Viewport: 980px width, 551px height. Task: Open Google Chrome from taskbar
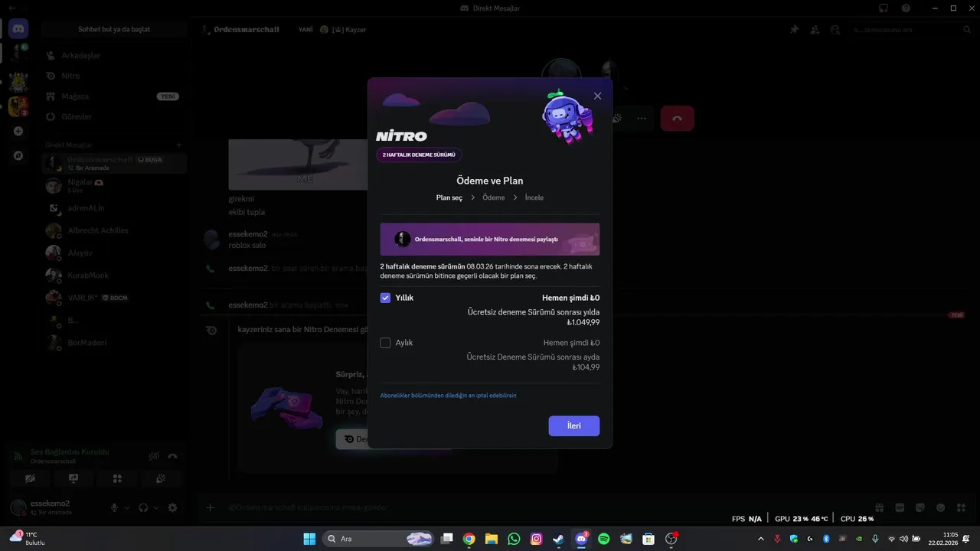click(x=469, y=539)
